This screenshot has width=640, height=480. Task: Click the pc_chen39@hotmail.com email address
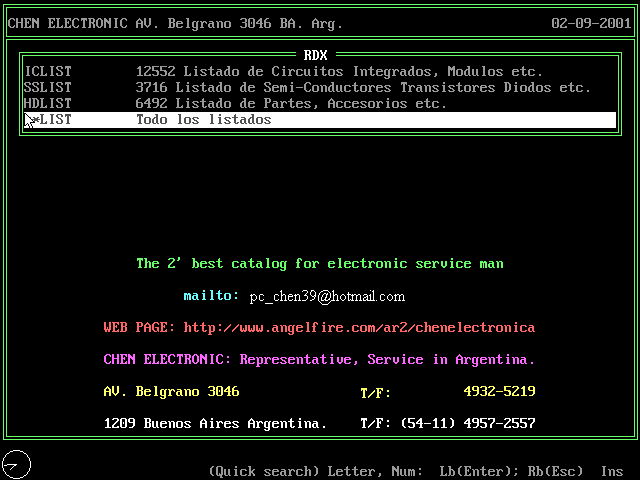click(327, 296)
